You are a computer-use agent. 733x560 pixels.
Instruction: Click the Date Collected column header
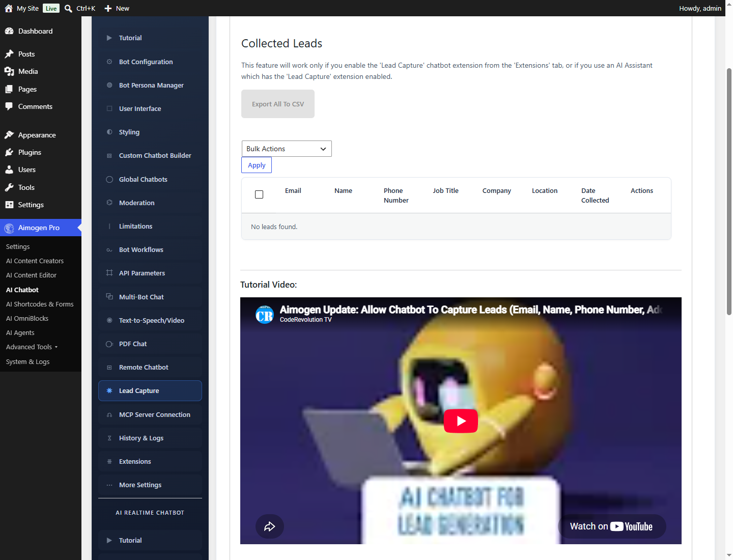tap(595, 195)
